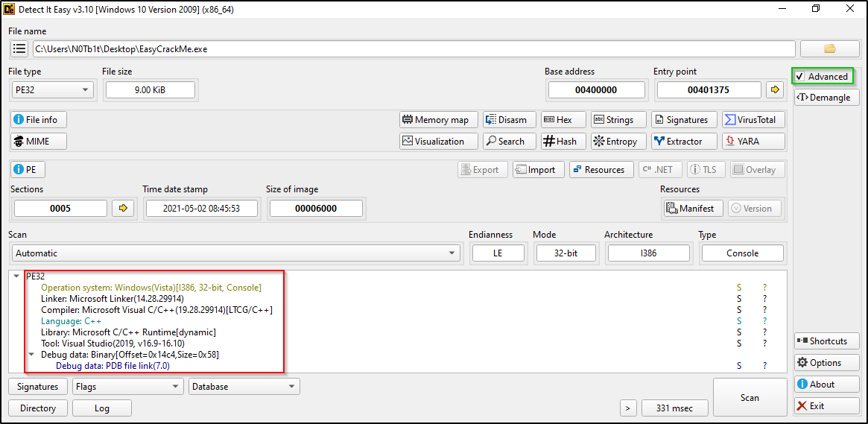The width and height of the screenshot is (868, 424).
Task: Click the folder icon to browse files
Action: pos(829,49)
